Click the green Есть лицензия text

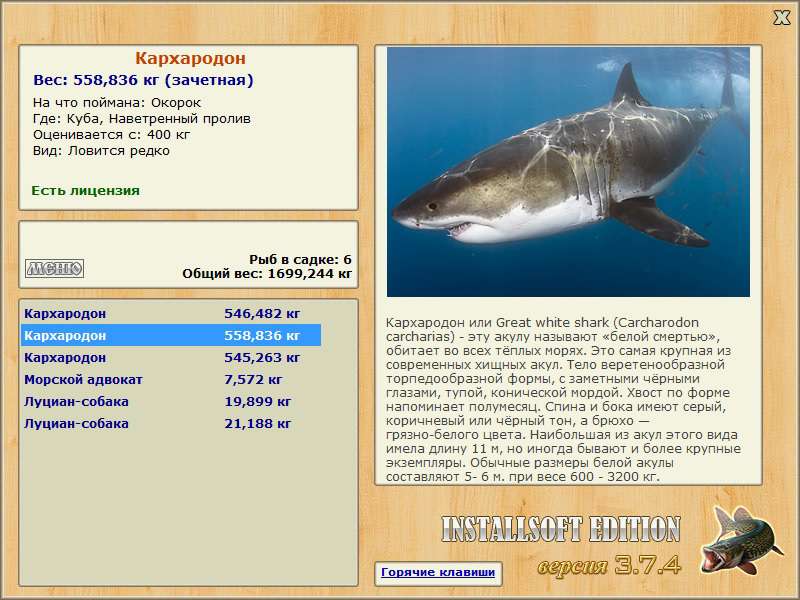point(86,191)
